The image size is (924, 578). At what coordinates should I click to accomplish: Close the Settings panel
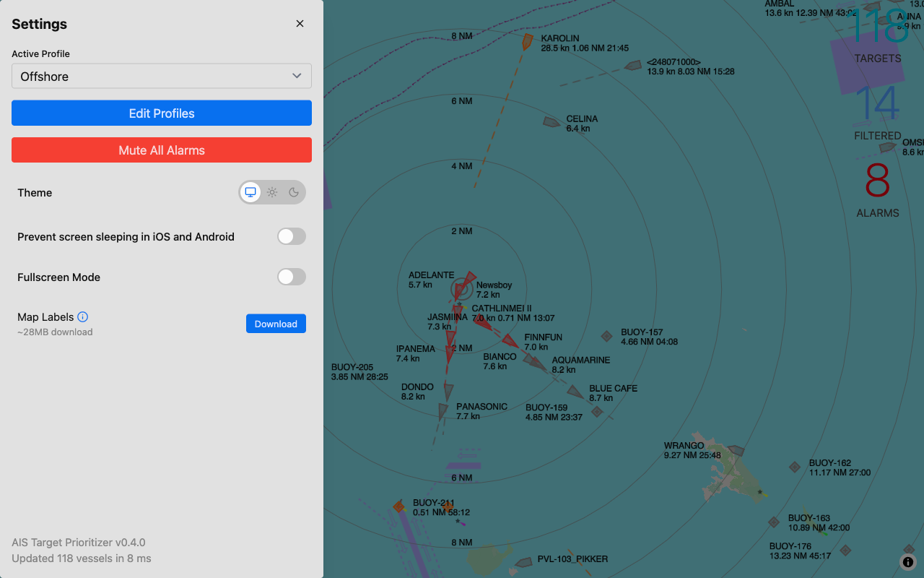(x=300, y=24)
